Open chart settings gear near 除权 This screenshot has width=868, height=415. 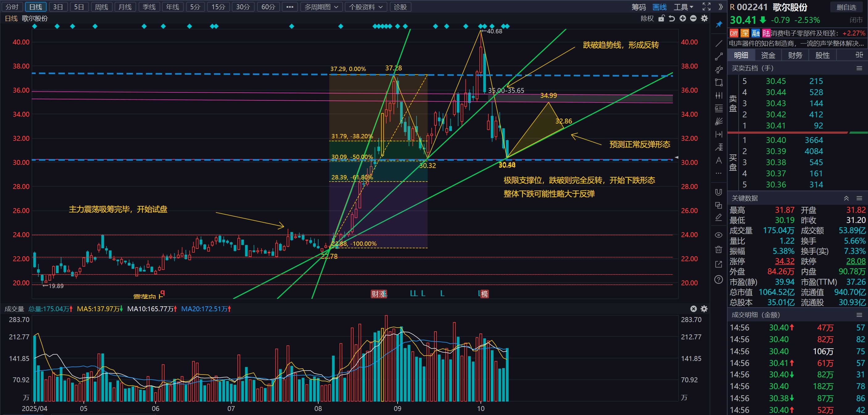704,19
